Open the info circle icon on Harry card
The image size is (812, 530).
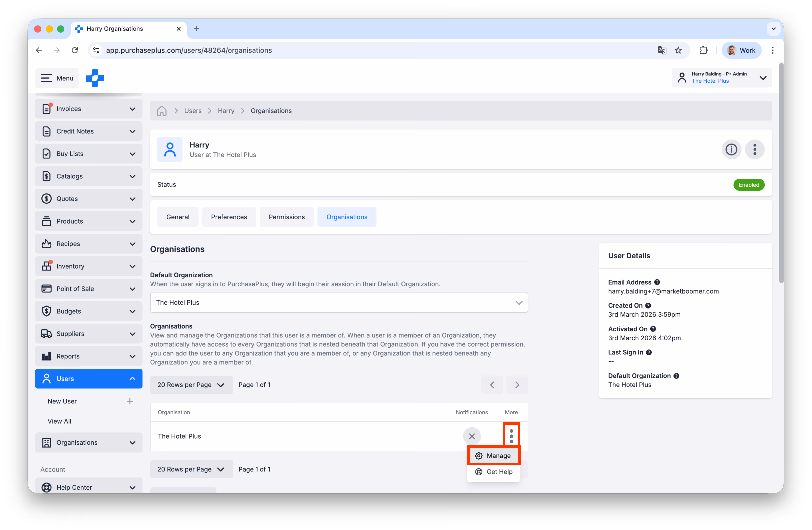(731, 149)
